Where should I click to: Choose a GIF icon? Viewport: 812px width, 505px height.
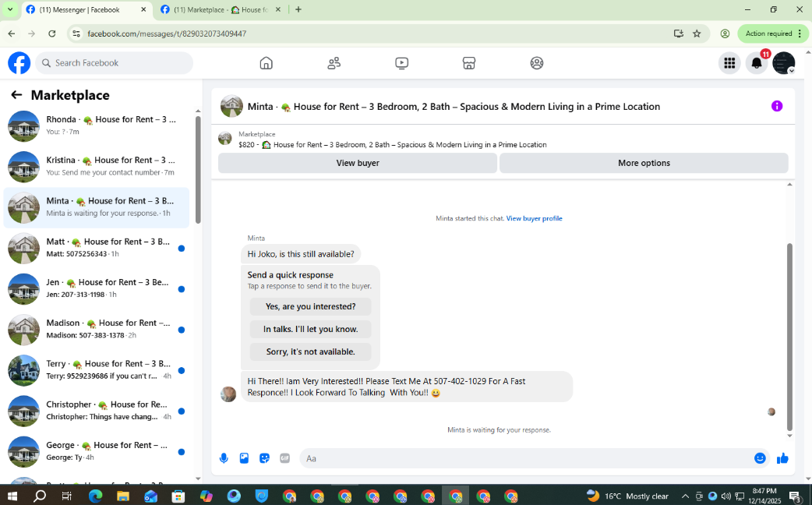tap(284, 458)
